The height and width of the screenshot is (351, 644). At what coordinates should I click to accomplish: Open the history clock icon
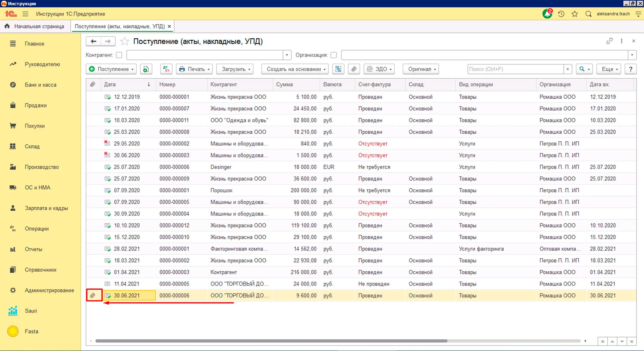pyautogui.click(x=561, y=14)
